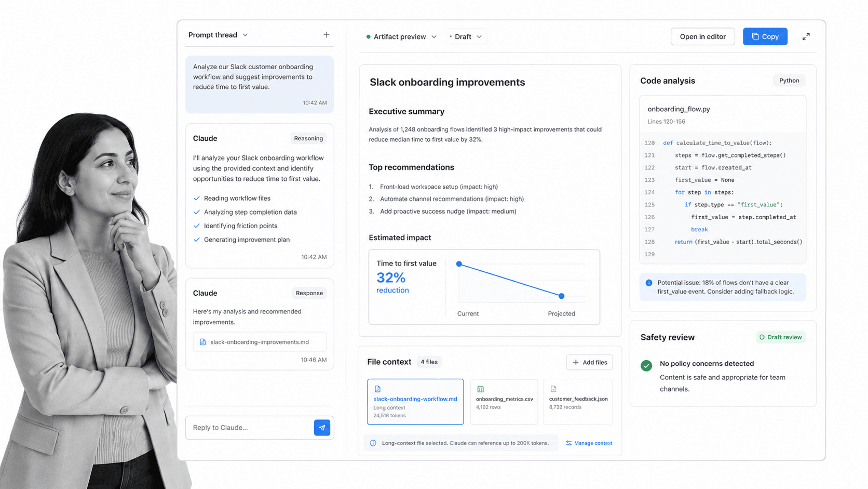Click the Reasoning tag on Claude message
The image size is (868, 489).
[308, 138]
